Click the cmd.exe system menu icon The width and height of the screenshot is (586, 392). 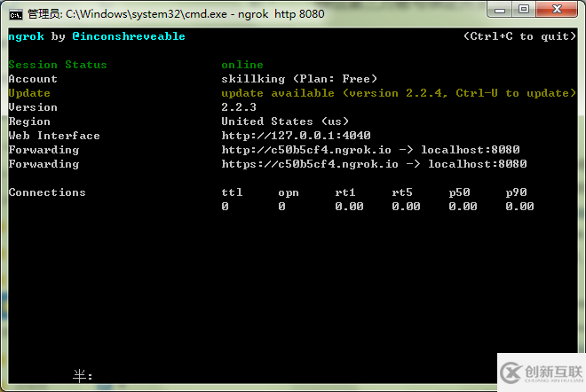pos(16,14)
